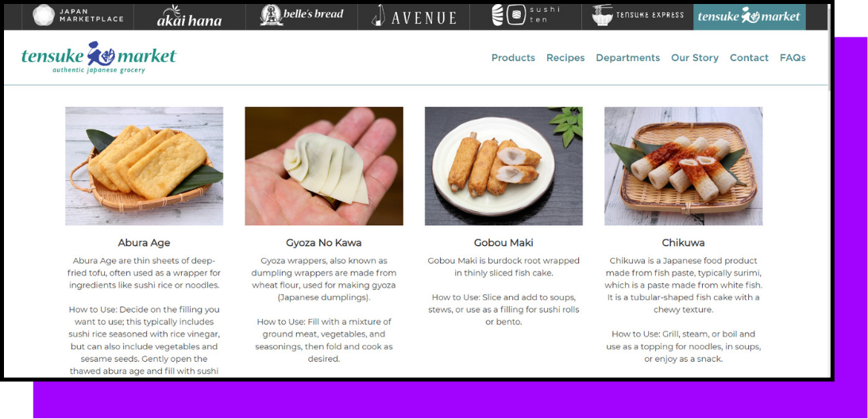This screenshot has width=868, height=419.
Task: Open the Gobou Maki product photo
Action: click(x=503, y=166)
